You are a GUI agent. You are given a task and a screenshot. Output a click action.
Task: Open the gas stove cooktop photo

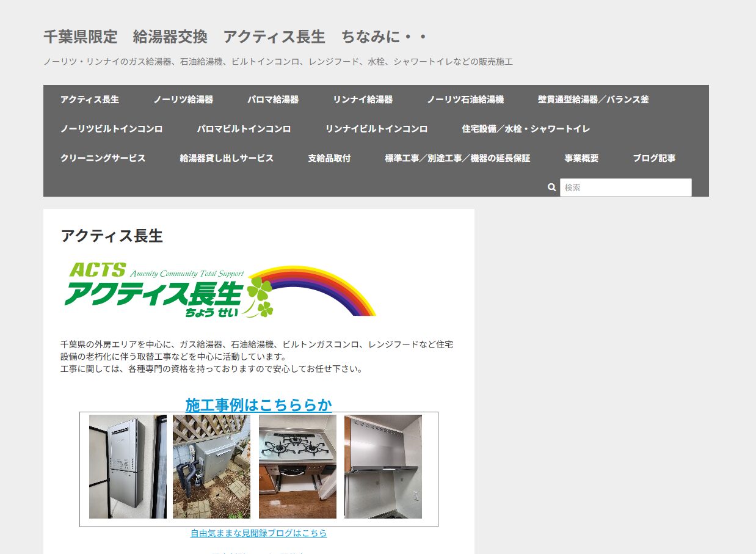tap(297, 467)
